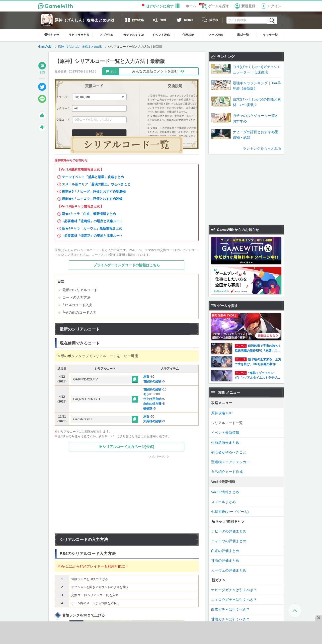The width and height of the screenshot is (322, 644).
Task: Click プライムゲーミングコードの情報はこちら button
Action: coord(127,265)
